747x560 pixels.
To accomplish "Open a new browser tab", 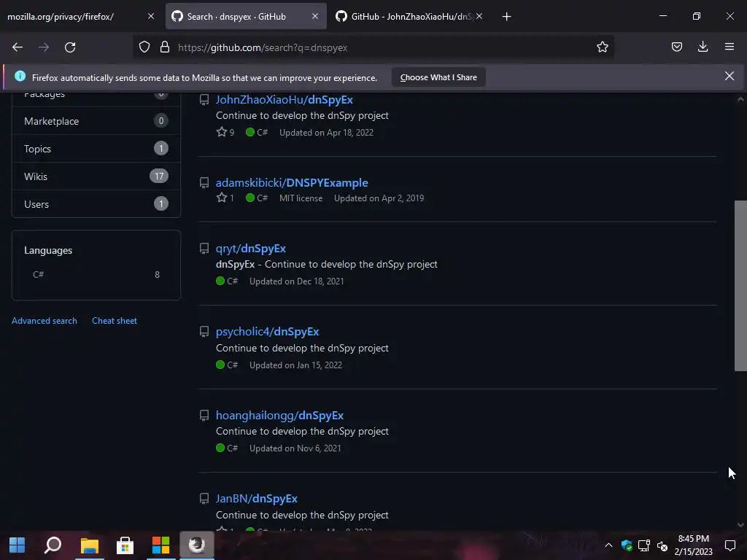I will tap(506, 17).
